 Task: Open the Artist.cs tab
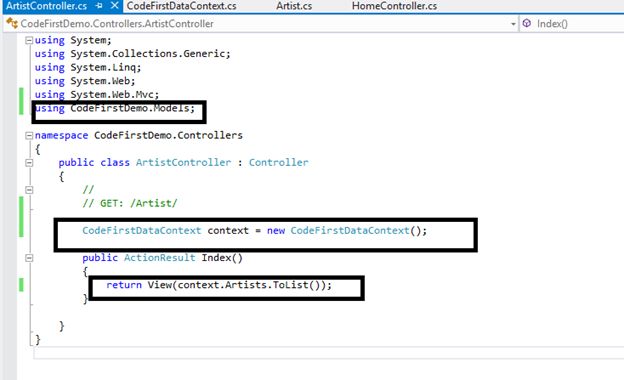(294, 6)
